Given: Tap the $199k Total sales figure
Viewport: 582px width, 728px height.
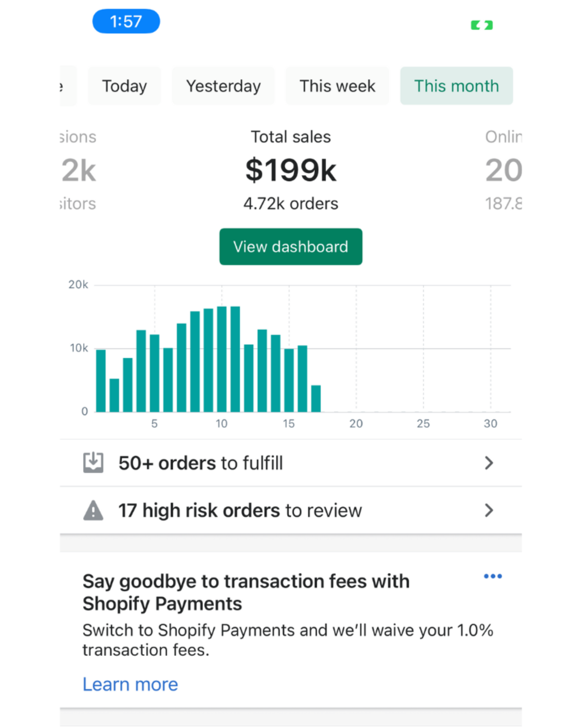Looking at the screenshot, I should pos(291,170).
